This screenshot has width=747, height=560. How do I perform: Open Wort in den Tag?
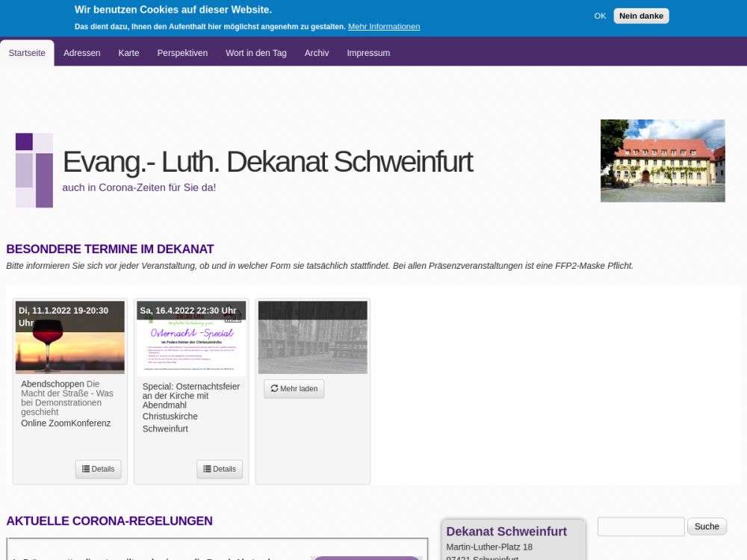[x=256, y=53]
